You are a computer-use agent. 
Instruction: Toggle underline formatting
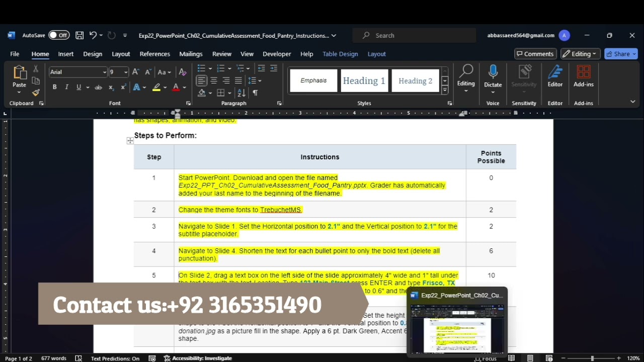(78, 87)
